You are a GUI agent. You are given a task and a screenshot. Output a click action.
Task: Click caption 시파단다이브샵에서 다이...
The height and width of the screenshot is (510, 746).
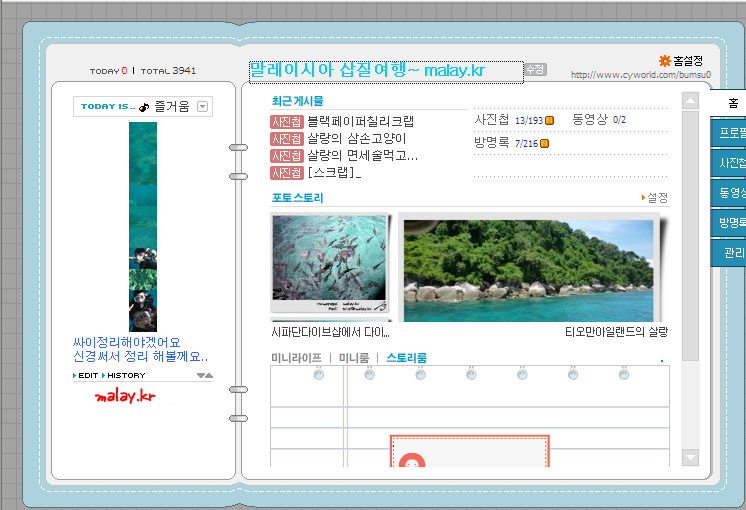click(x=330, y=332)
